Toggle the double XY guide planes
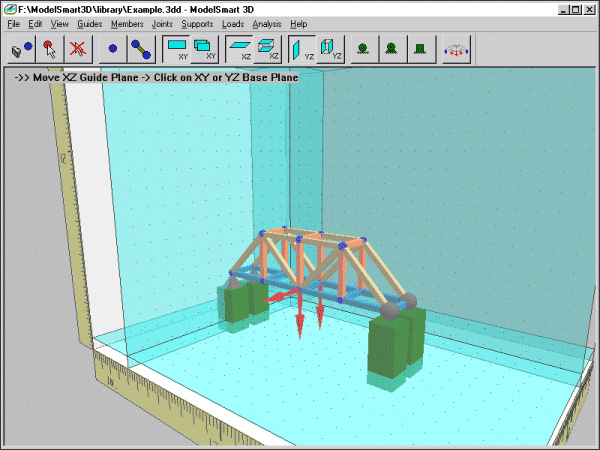The width and height of the screenshot is (600, 450). tap(204, 49)
